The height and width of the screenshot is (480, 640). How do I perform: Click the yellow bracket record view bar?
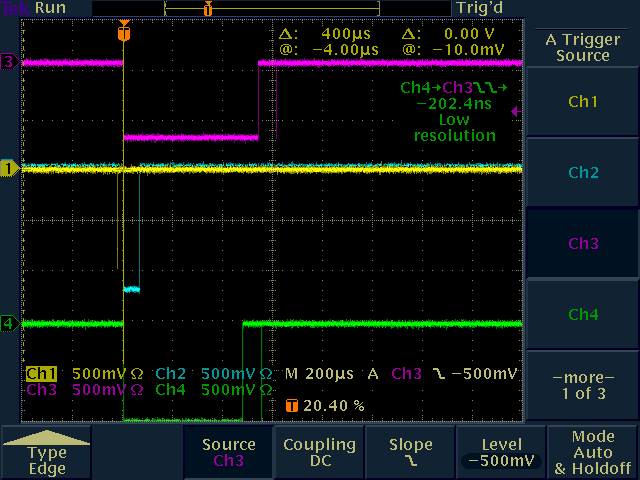[272, 9]
